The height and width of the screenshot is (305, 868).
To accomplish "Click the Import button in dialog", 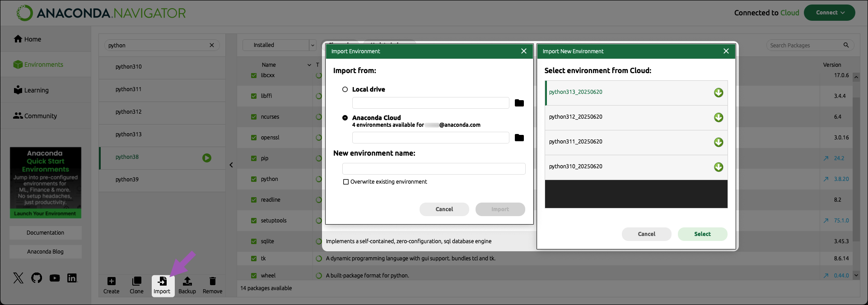I will [x=500, y=209].
